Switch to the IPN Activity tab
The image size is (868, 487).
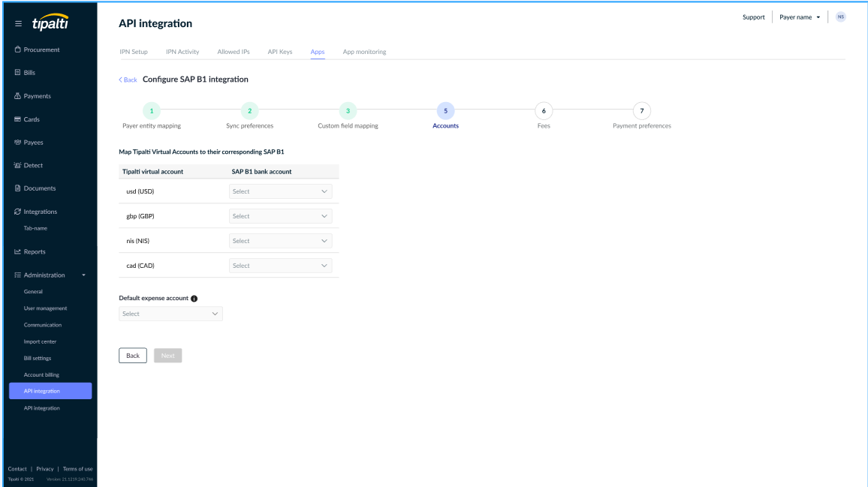[x=182, y=52]
